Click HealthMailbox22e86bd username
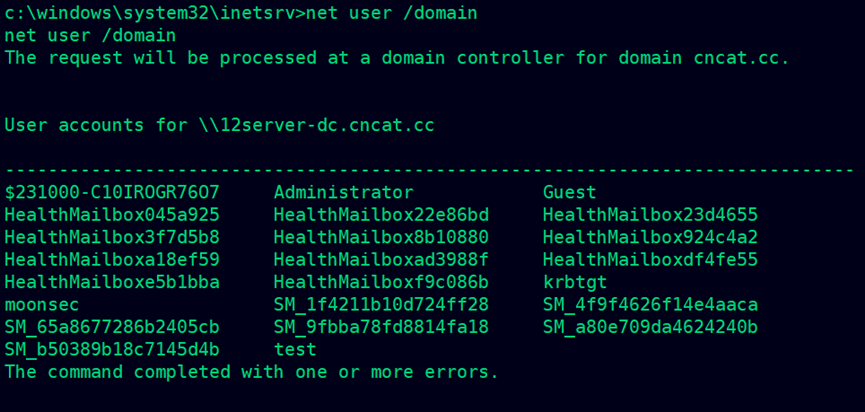This screenshot has width=865, height=412. [381, 215]
